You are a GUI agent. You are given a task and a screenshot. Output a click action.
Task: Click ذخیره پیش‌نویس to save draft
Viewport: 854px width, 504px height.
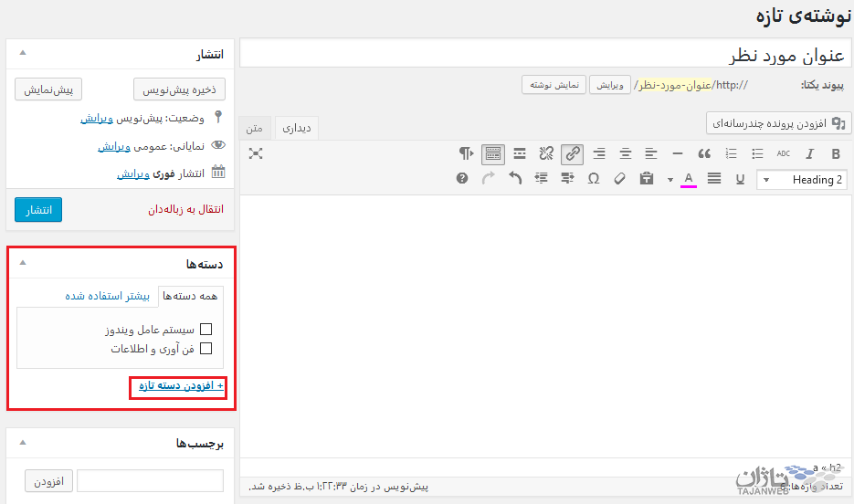[179, 89]
